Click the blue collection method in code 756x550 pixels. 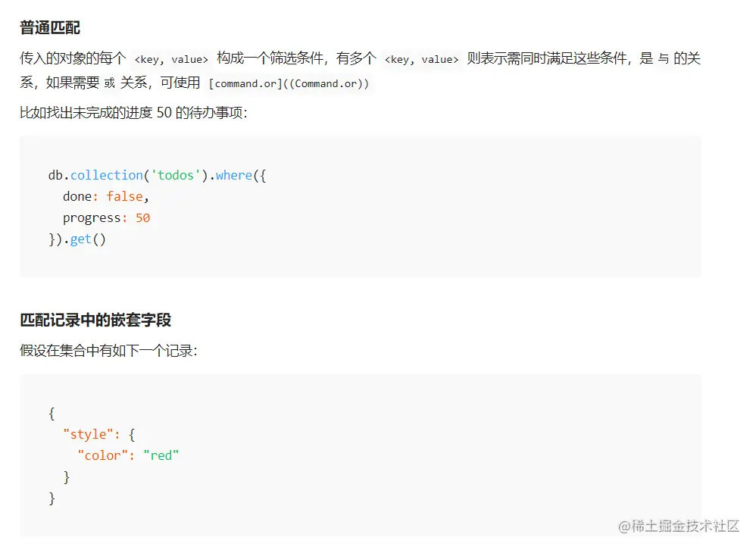[106, 175]
